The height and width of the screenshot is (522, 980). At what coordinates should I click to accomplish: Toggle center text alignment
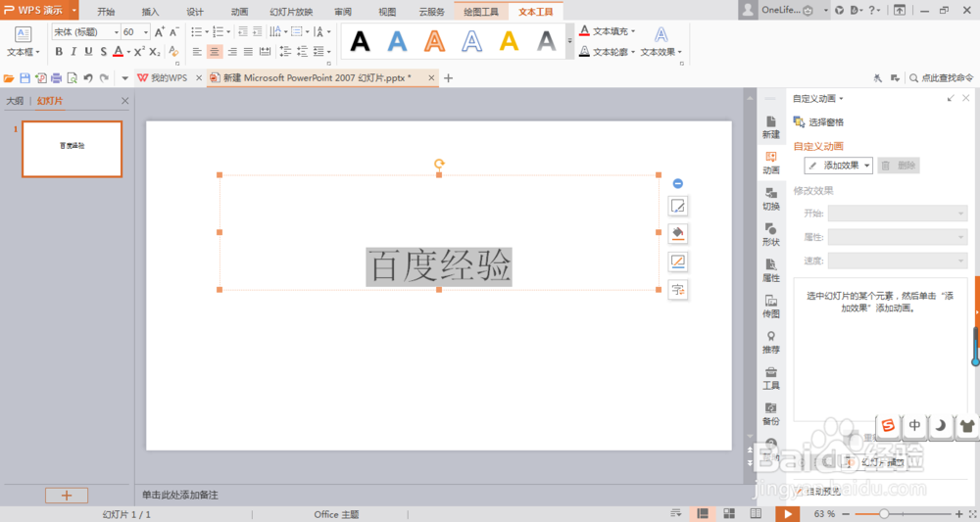click(x=215, y=52)
